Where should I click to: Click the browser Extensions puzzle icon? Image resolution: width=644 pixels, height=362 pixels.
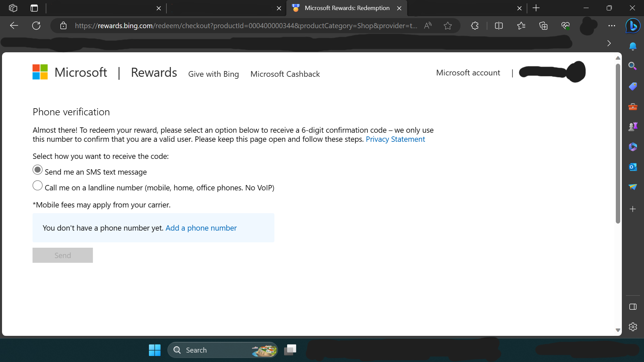[x=475, y=26]
